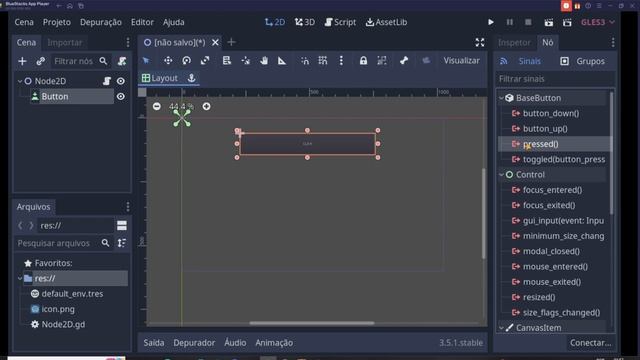Switch to the Script workspace
640x360 pixels.
click(340, 22)
